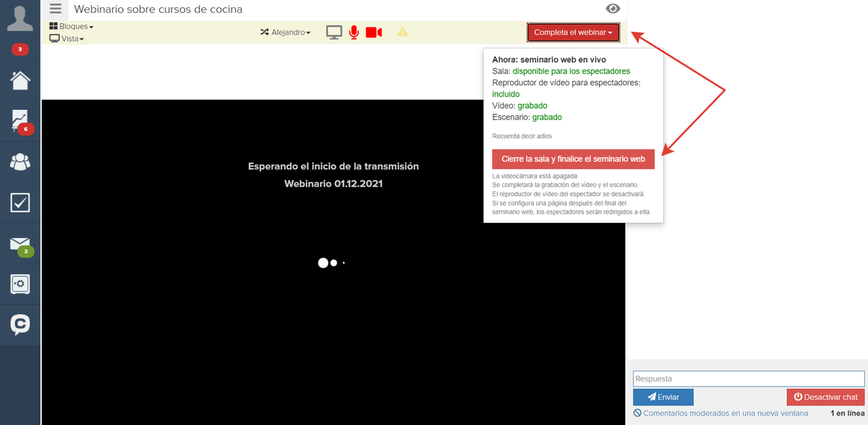Click the 'incluido' video player status
The width and height of the screenshot is (868, 425).
(x=506, y=94)
